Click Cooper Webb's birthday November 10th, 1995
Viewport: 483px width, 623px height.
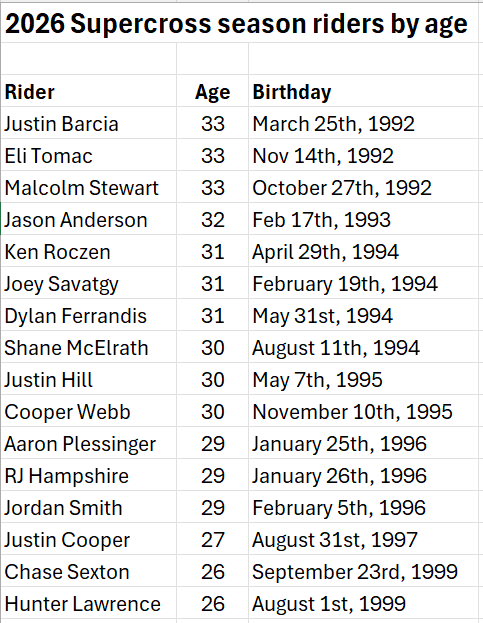352,412
